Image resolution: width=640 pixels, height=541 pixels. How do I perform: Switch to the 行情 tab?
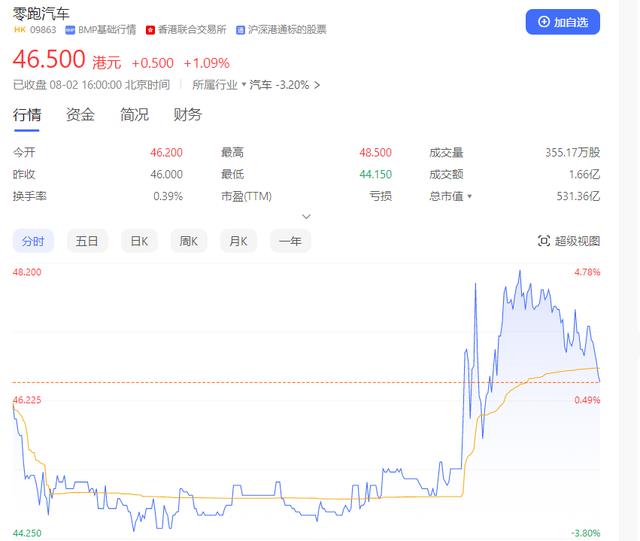click(x=27, y=115)
